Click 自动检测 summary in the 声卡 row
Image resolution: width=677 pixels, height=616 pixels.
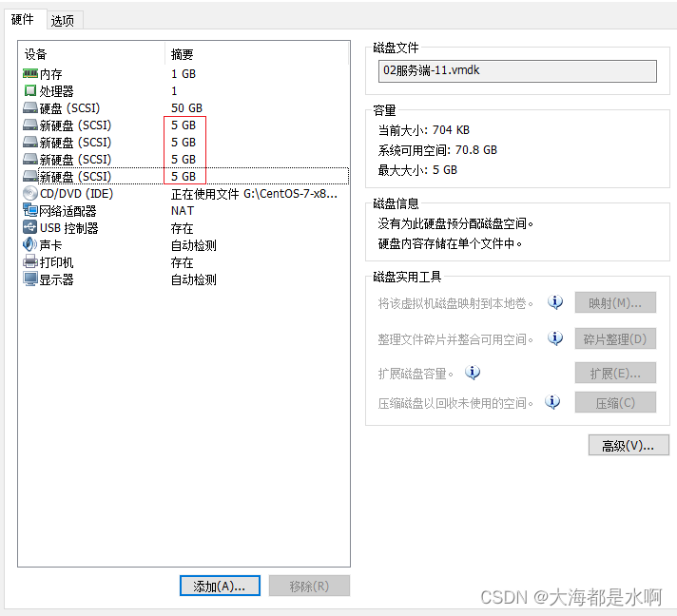[x=193, y=245]
